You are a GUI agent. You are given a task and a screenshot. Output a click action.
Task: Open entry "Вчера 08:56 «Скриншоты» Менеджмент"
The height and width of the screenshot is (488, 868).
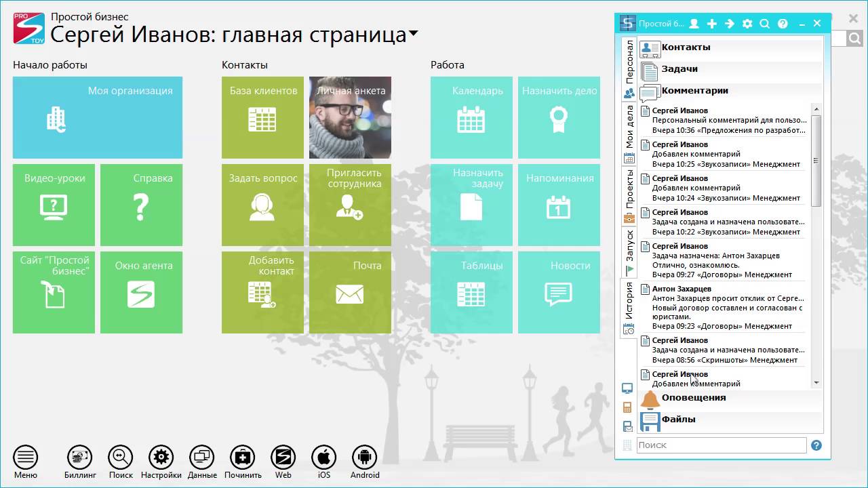tap(723, 350)
